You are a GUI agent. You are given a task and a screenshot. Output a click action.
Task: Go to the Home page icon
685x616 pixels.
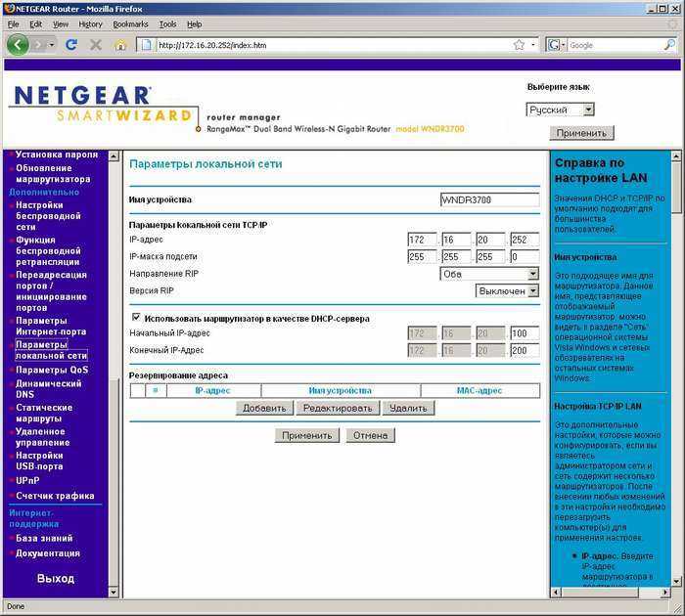click(x=120, y=45)
